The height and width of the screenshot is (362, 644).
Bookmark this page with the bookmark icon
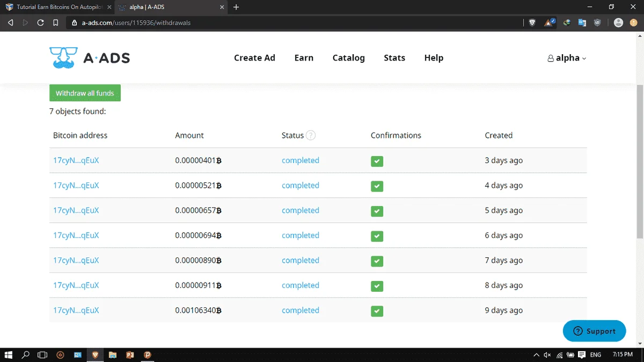point(56,23)
